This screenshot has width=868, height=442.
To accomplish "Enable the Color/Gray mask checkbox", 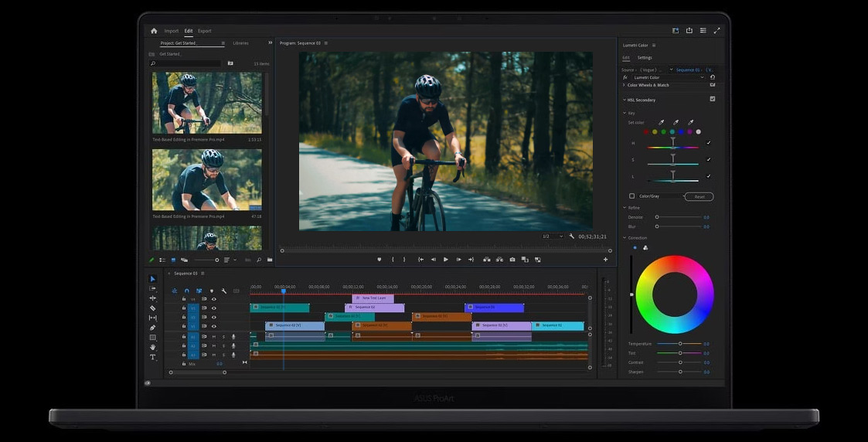I will coord(631,196).
